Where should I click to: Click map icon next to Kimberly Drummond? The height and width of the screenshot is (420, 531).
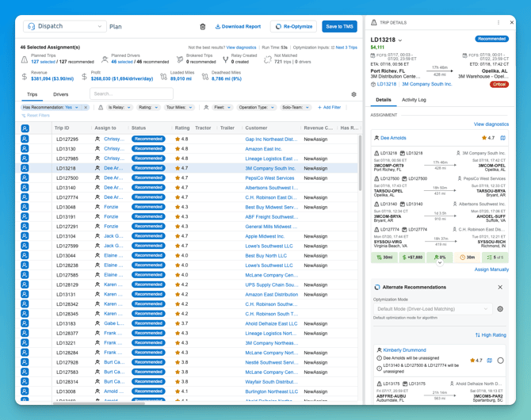(x=489, y=361)
